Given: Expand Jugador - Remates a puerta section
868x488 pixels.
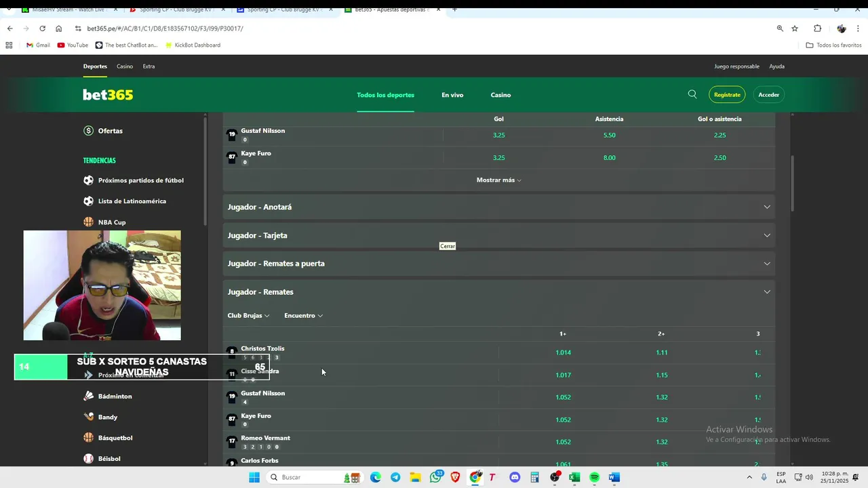Looking at the screenshot, I should pos(499,263).
